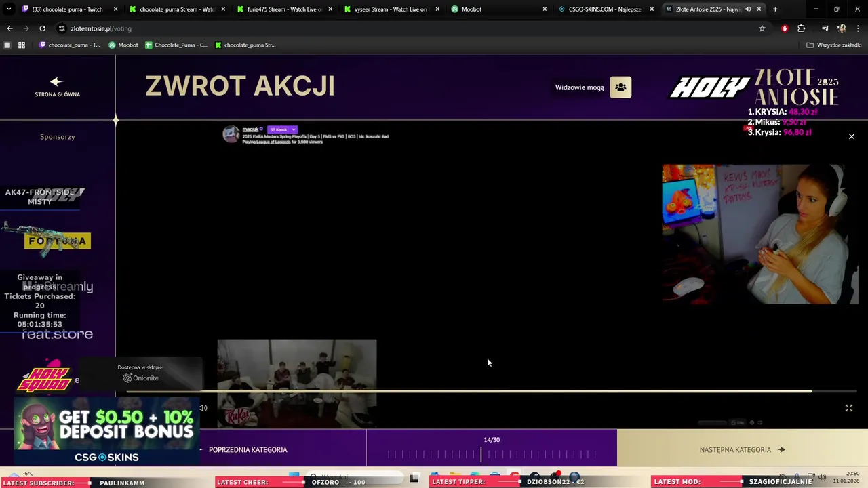This screenshot has width=868, height=488.
Task: Open Task View icon on taskbar
Action: [x=414, y=478]
